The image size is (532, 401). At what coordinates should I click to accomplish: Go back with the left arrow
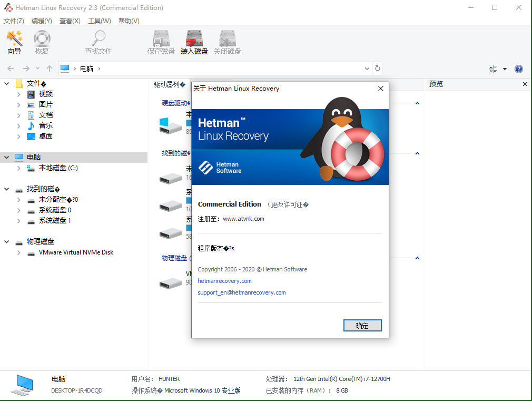coord(11,69)
